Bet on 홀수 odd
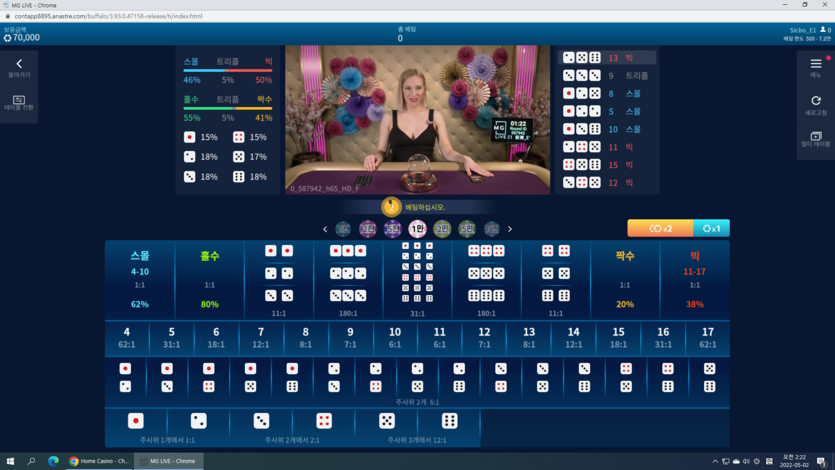The height and width of the screenshot is (470, 835). pos(209,280)
